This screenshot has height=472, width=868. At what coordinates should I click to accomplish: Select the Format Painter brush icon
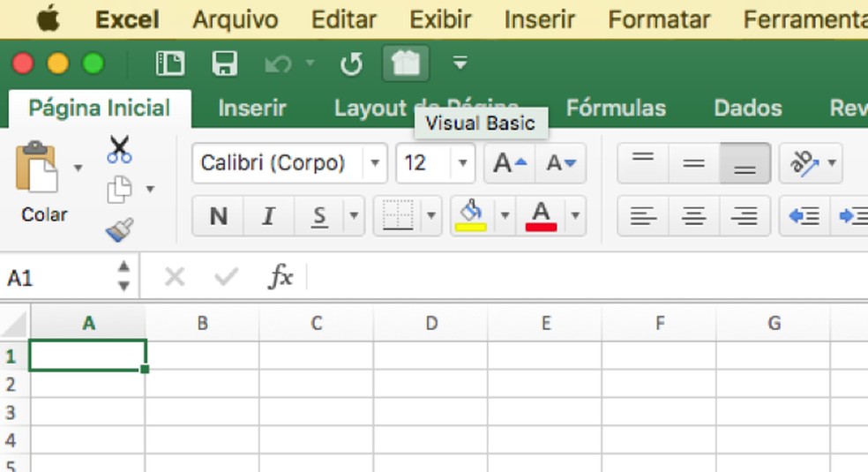(x=119, y=229)
